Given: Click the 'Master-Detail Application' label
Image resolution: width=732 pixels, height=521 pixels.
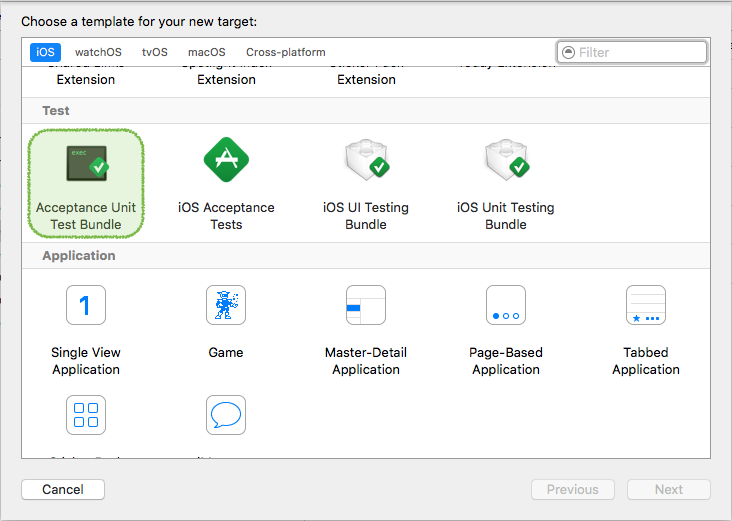Looking at the screenshot, I should pos(366,361).
